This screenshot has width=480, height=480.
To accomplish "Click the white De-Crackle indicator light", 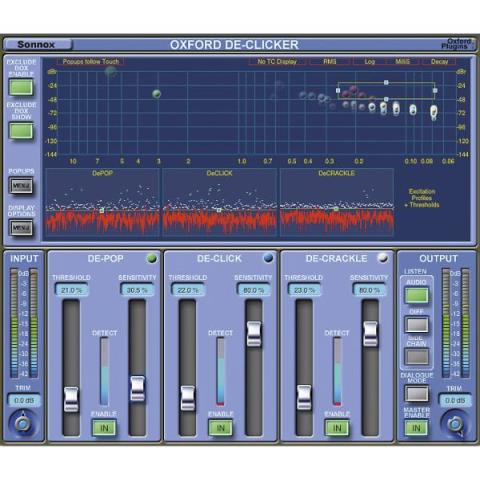I will pos(383,258).
